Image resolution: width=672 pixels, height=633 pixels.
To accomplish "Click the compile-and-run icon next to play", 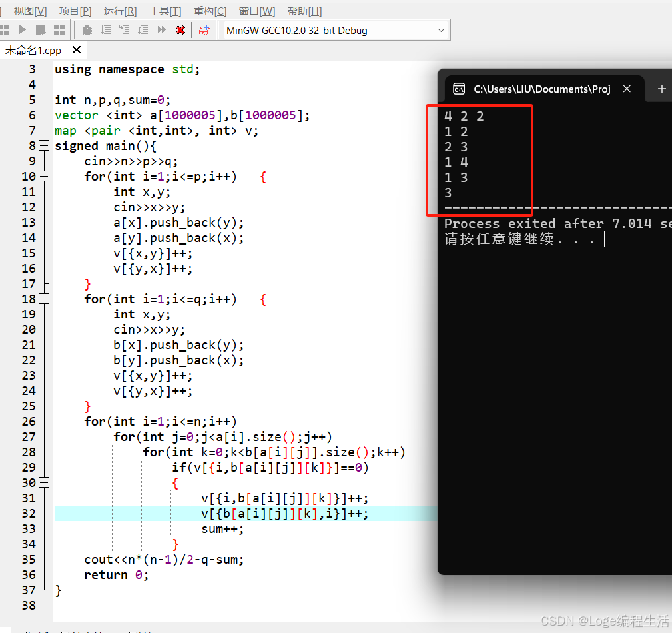I will click(x=41, y=30).
